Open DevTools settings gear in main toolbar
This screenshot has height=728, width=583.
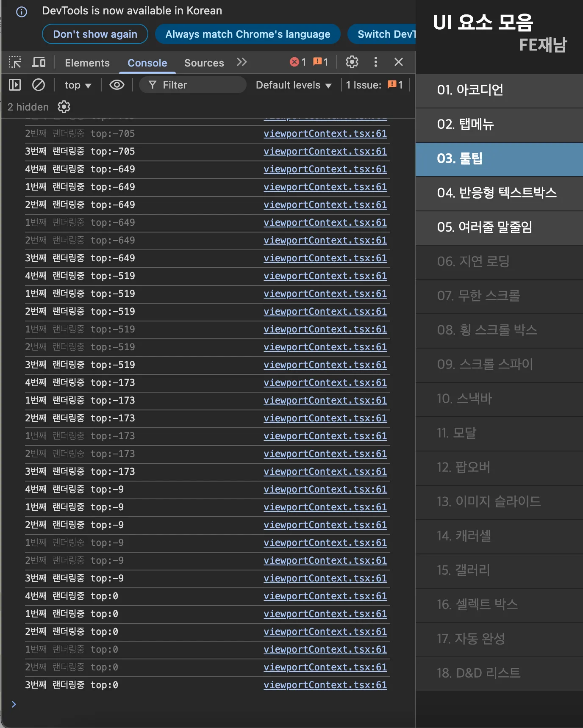point(352,62)
